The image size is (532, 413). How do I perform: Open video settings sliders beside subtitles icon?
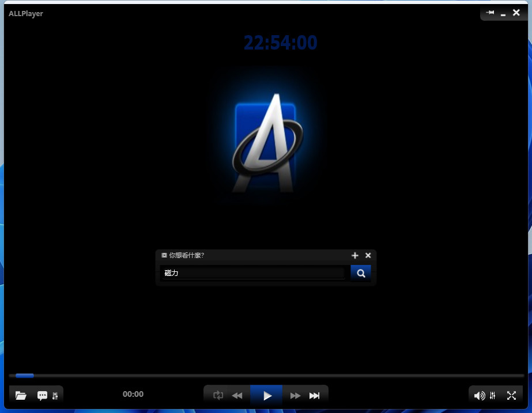55,395
